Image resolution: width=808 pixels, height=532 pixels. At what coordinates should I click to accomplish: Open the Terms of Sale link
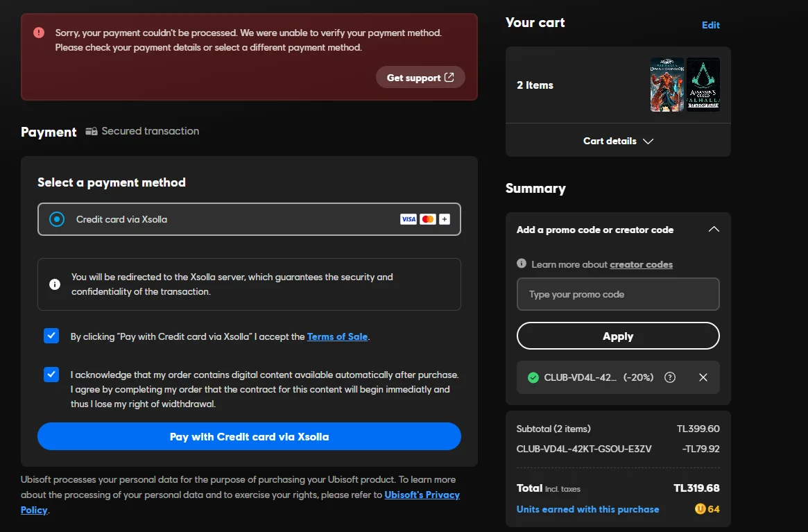[337, 336]
